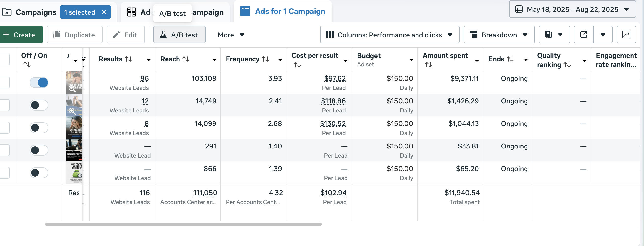Image resolution: width=644 pixels, height=246 pixels.
Task: Sort by Reach column arrows
Action: (x=186, y=59)
